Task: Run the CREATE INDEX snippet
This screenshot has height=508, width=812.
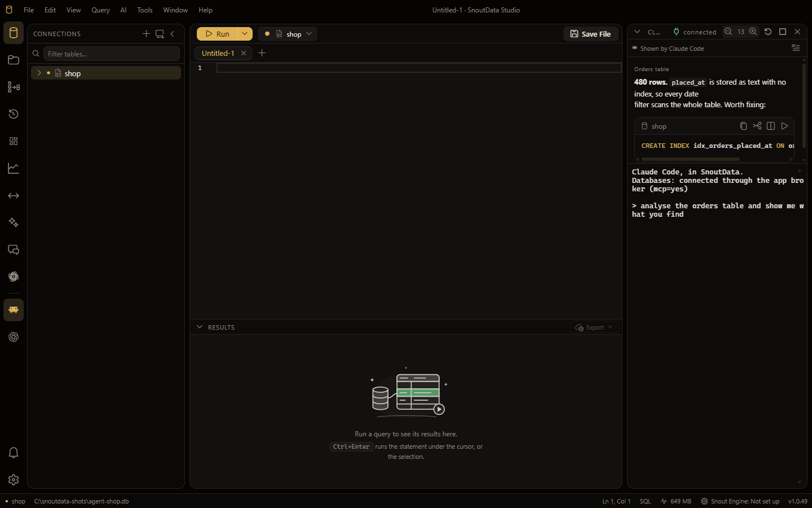Action: pyautogui.click(x=784, y=126)
